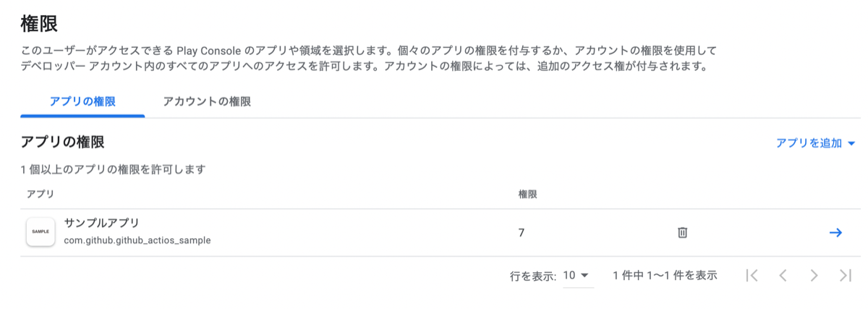Open rows-per-page dropdown showing 10
The image size is (868, 309).
pos(576,275)
